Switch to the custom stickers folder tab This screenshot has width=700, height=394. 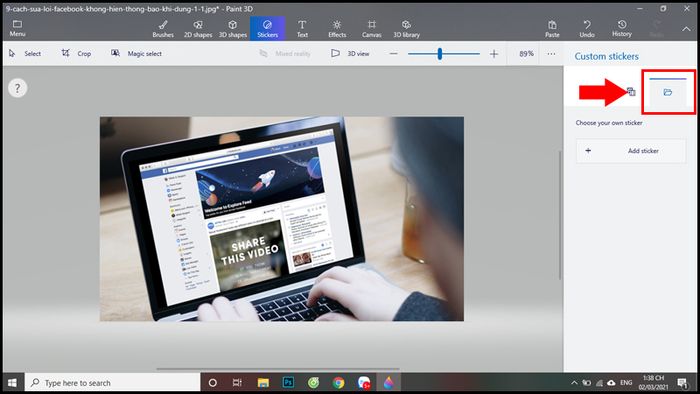pyautogui.click(x=667, y=92)
